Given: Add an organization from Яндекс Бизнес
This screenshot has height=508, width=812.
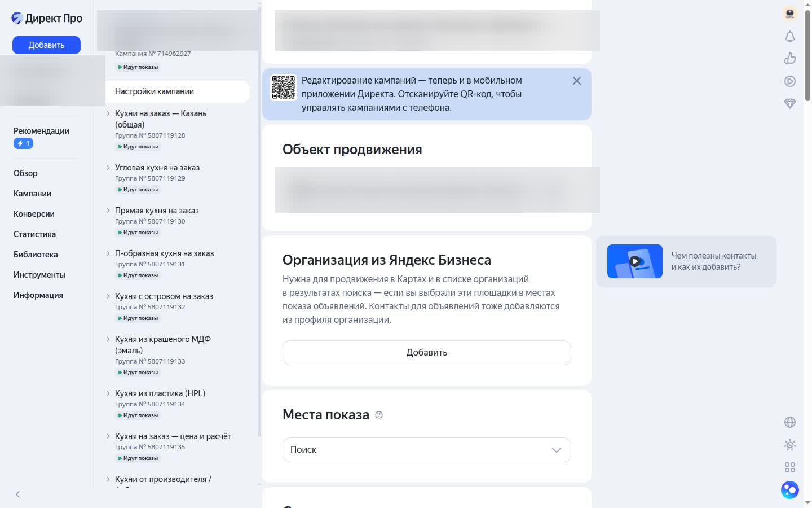Looking at the screenshot, I should tap(427, 353).
